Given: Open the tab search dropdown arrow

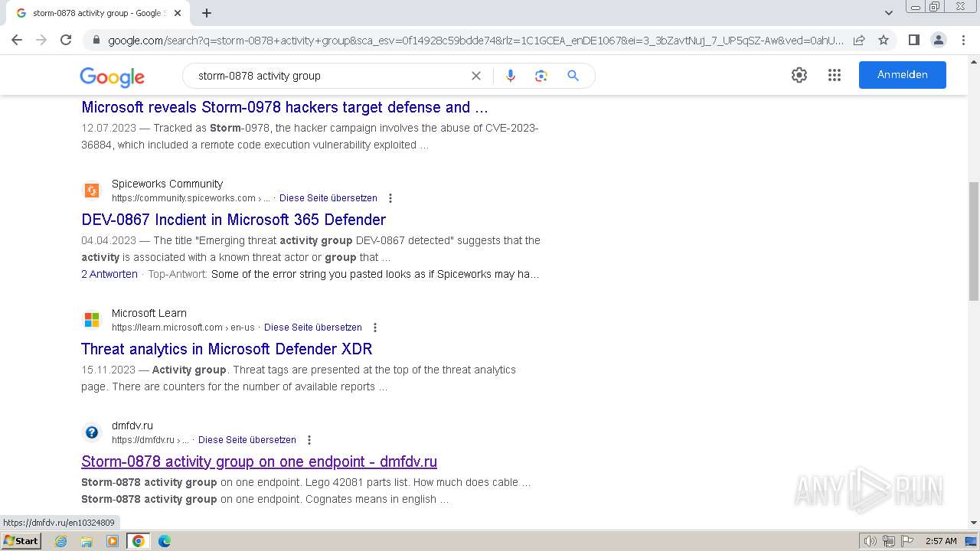Looking at the screenshot, I should (888, 13).
